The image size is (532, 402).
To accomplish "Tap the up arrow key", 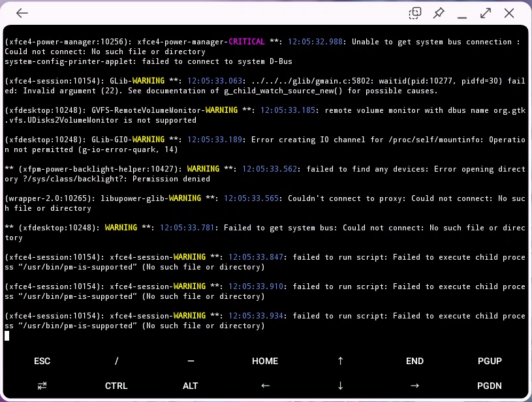I will 340,361.
